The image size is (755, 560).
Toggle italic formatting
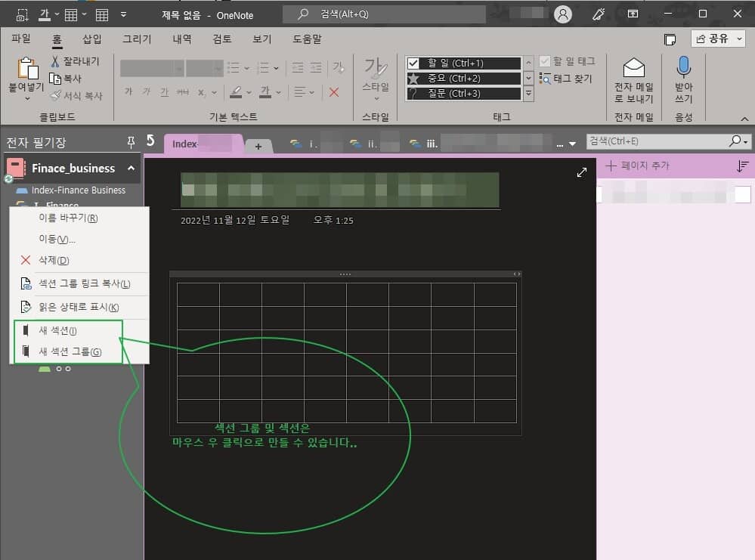pos(147,91)
